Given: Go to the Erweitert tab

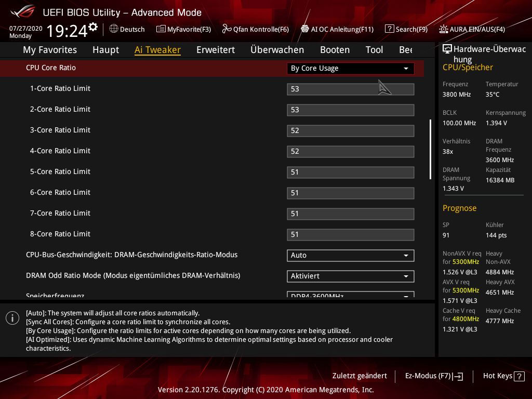Looking at the screenshot, I should (216, 50).
